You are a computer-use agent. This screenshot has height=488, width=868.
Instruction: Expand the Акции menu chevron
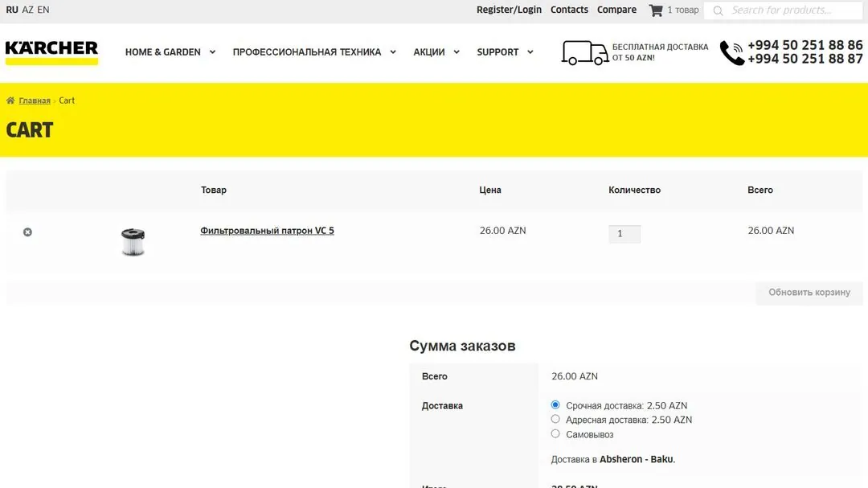point(457,52)
